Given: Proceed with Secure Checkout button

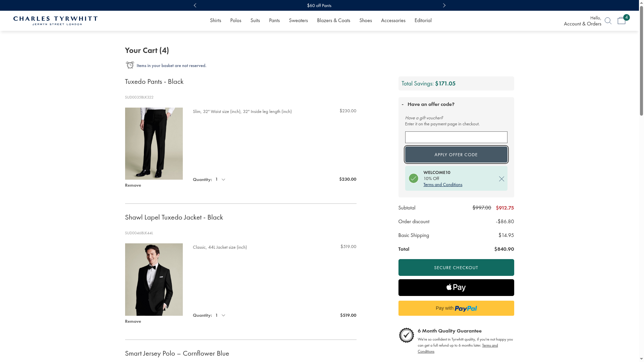Looking at the screenshot, I should tap(456, 267).
